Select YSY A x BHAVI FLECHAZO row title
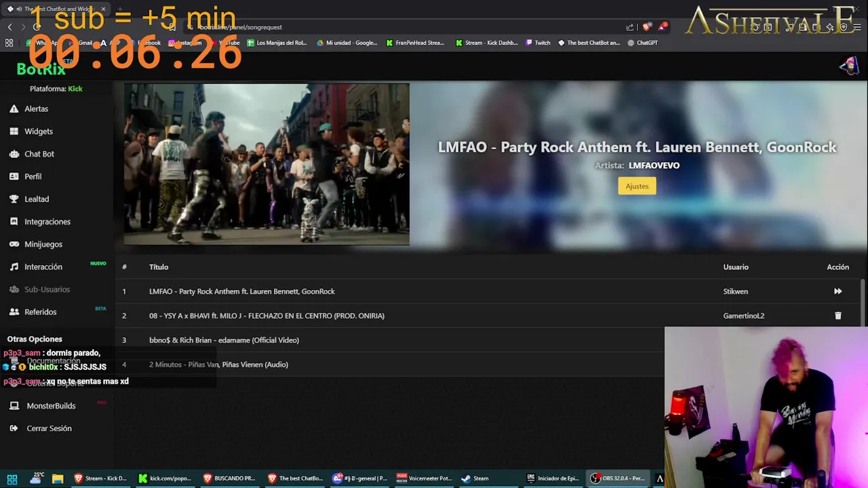This screenshot has width=868, height=488. pyautogui.click(x=267, y=316)
